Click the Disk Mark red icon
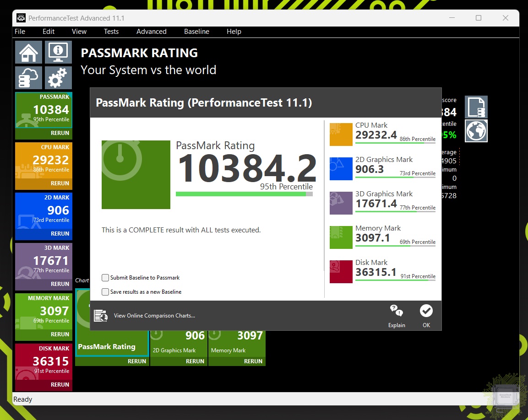 [341, 272]
